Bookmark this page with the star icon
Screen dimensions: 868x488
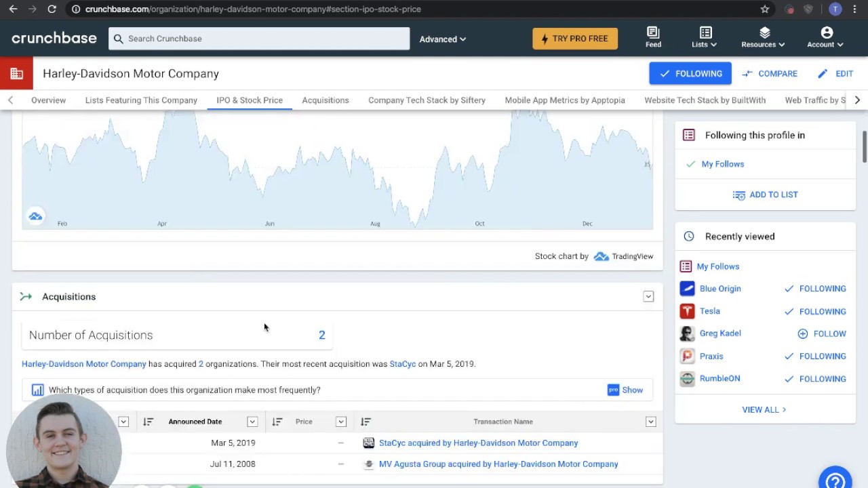[x=765, y=9]
